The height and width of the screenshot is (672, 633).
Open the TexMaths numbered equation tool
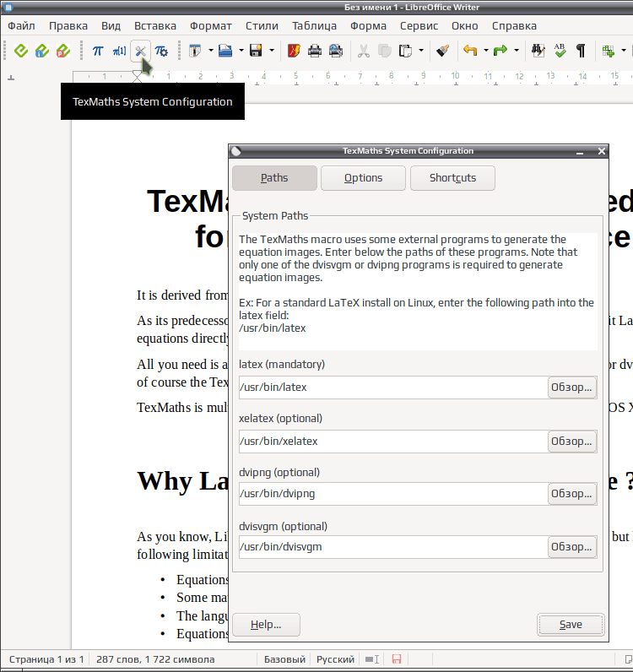[x=119, y=51]
